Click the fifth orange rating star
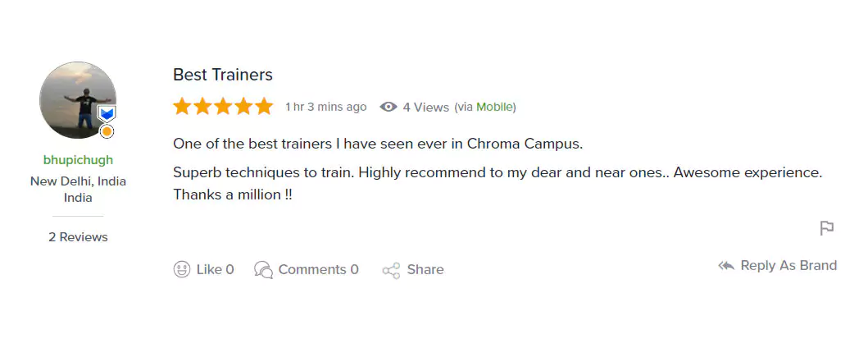The width and height of the screenshot is (868, 348). 264,107
